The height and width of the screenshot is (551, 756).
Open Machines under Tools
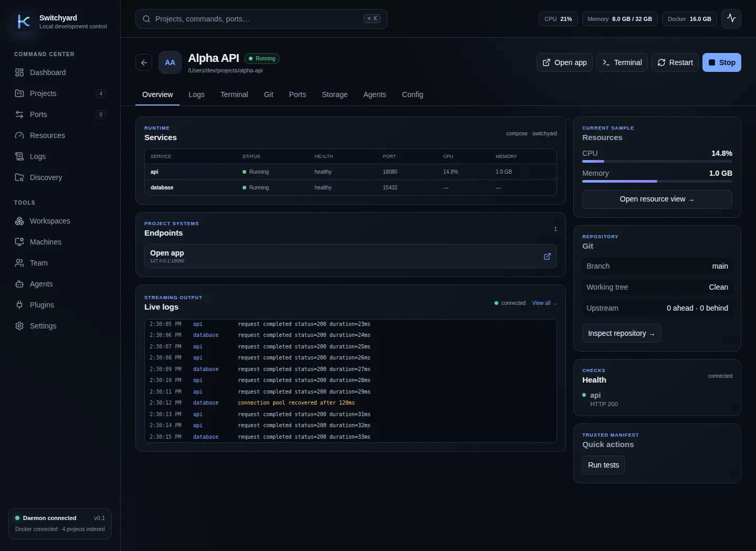point(60,242)
